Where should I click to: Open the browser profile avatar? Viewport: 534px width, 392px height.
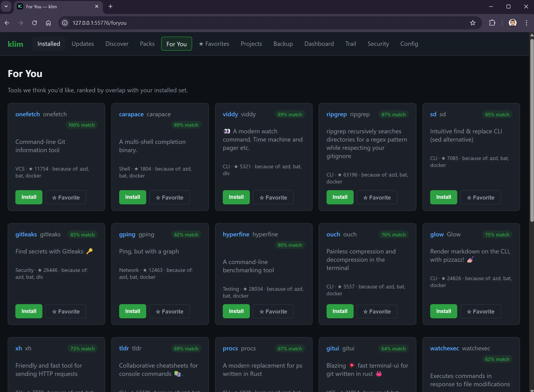point(512,23)
